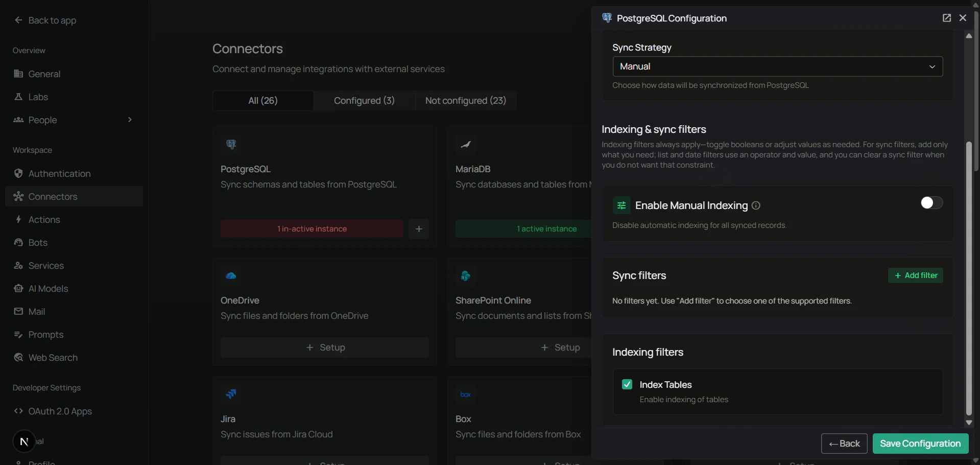The image size is (980, 465).
Task: Open Authentication shield icon
Action: click(18, 174)
